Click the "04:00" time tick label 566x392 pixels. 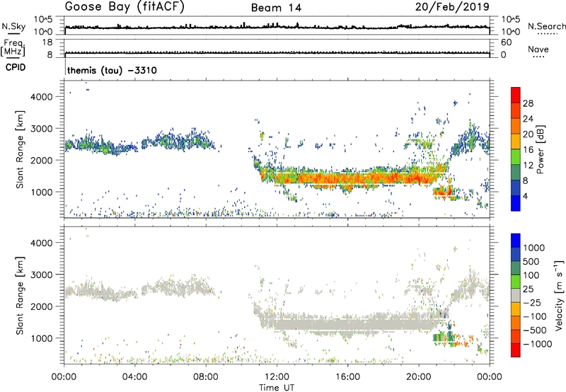[134, 377]
